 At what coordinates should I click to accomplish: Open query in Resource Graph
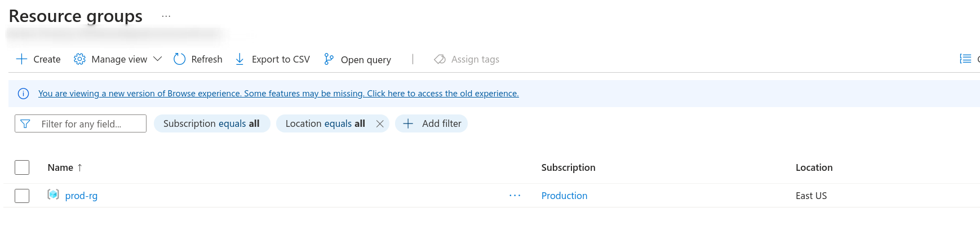pyautogui.click(x=357, y=59)
